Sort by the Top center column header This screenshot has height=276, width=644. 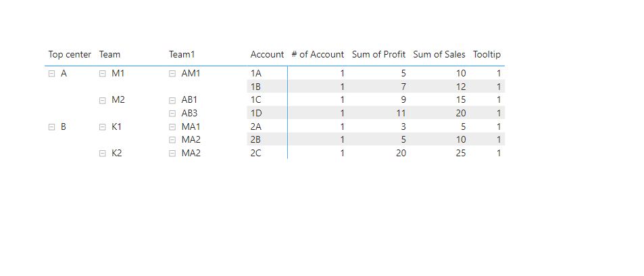click(70, 54)
